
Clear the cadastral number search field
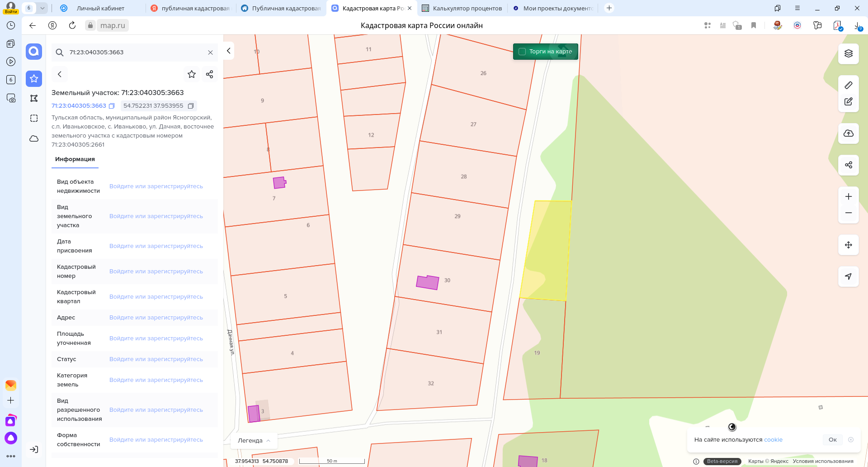pyautogui.click(x=210, y=52)
